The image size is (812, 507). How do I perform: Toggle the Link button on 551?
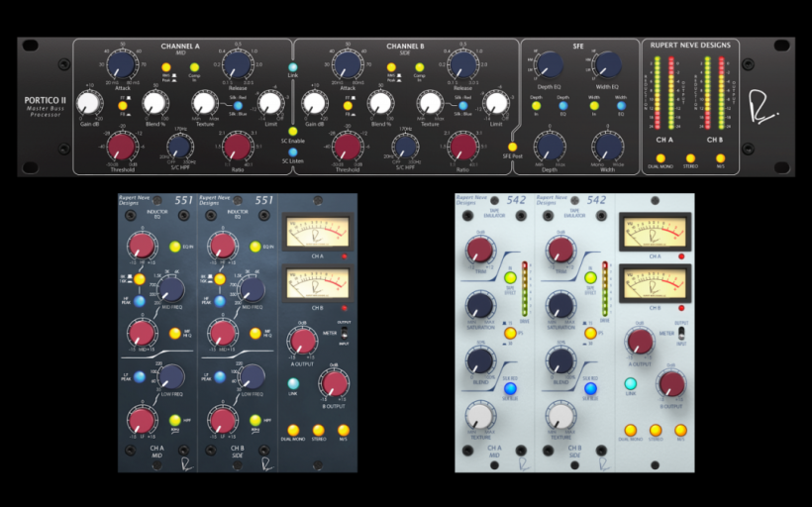(x=293, y=384)
